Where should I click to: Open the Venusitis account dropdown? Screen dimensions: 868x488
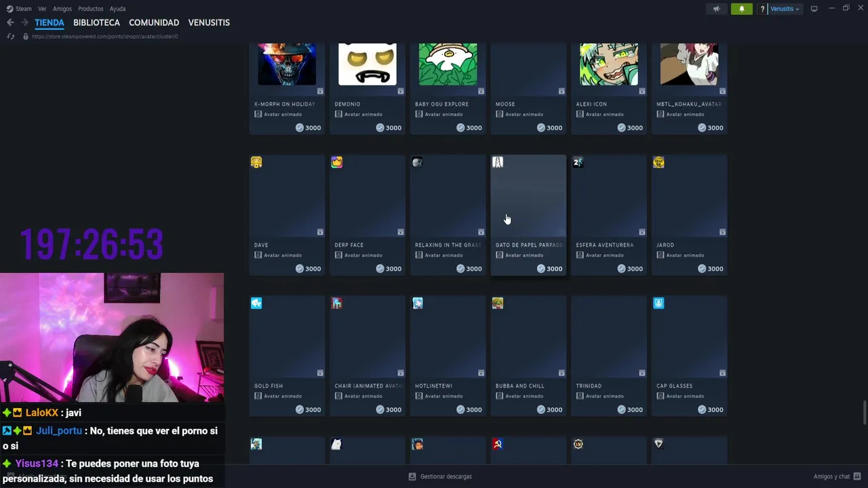[785, 9]
